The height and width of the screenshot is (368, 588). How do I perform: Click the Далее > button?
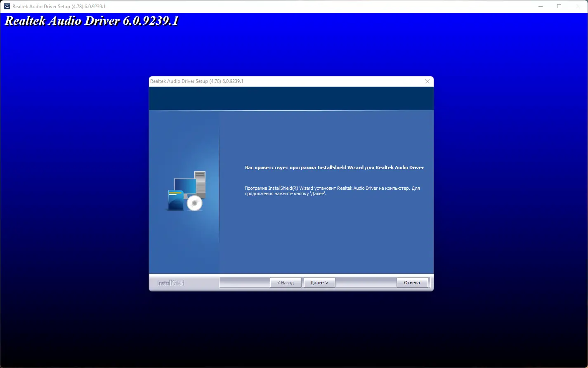pos(319,283)
